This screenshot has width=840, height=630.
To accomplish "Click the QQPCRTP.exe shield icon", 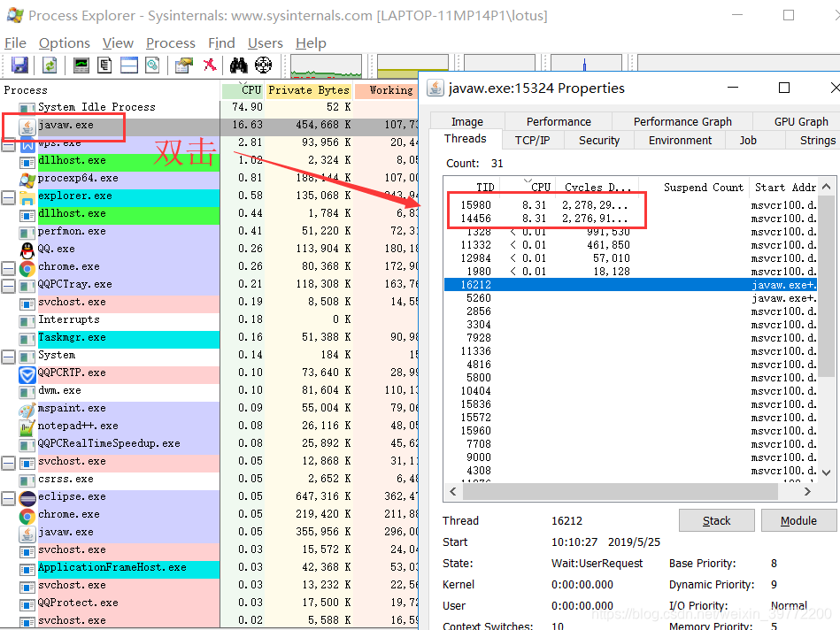I will [x=27, y=374].
